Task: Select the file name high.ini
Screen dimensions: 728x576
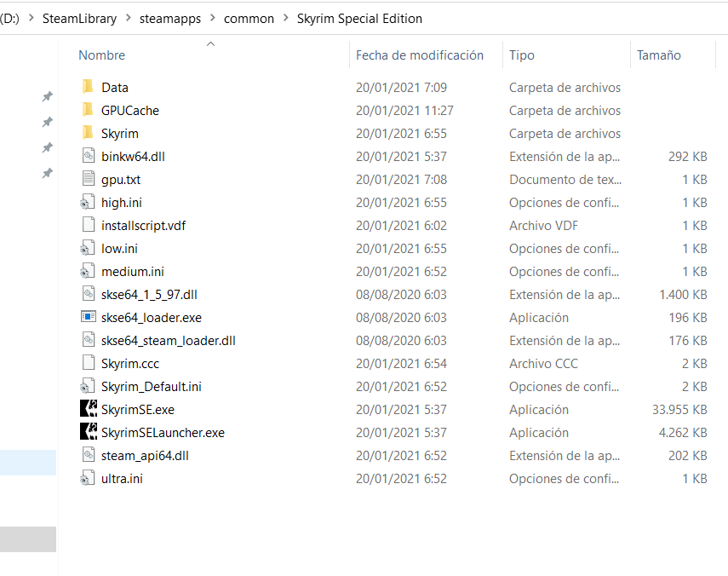Action: [x=122, y=203]
